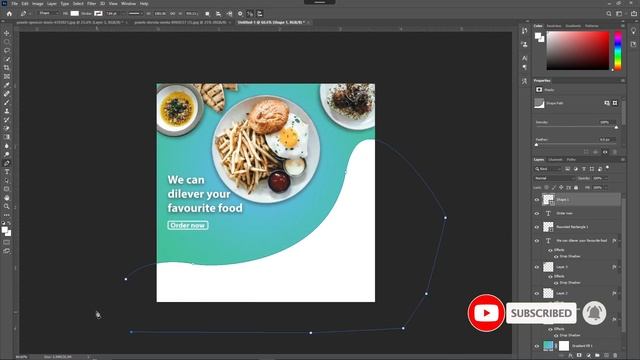Select the Crop tool
This screenshot has width=640, height=360.
[7, 68]
